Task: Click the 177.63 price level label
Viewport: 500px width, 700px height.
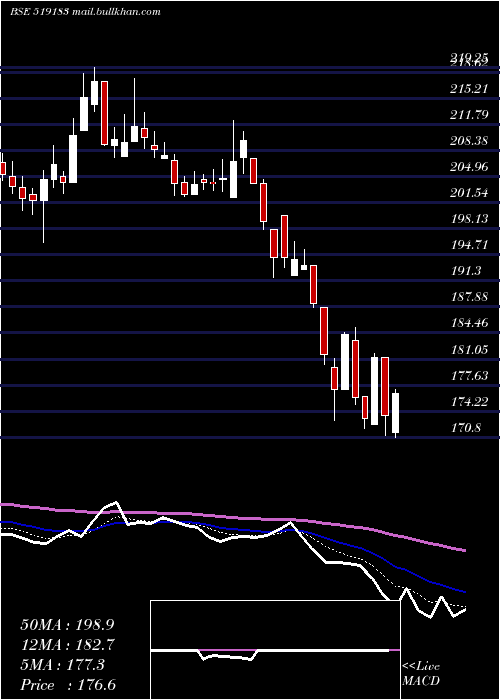Action: (468, 376)
